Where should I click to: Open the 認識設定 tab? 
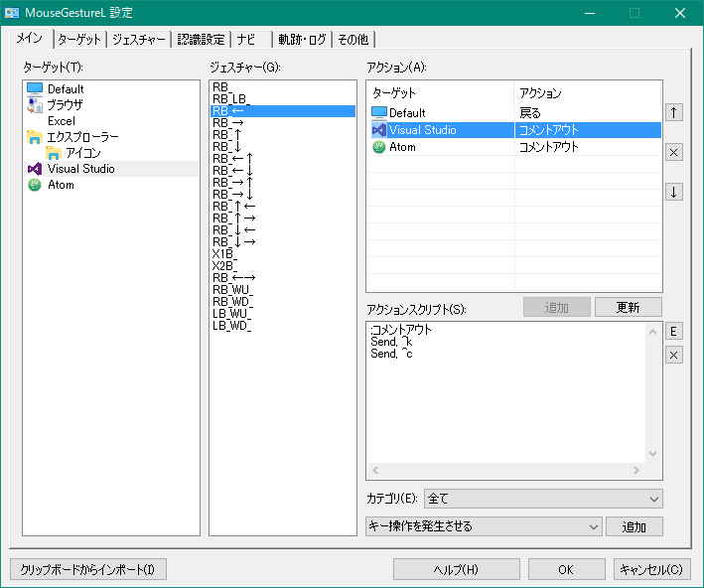tap(202, 40)
